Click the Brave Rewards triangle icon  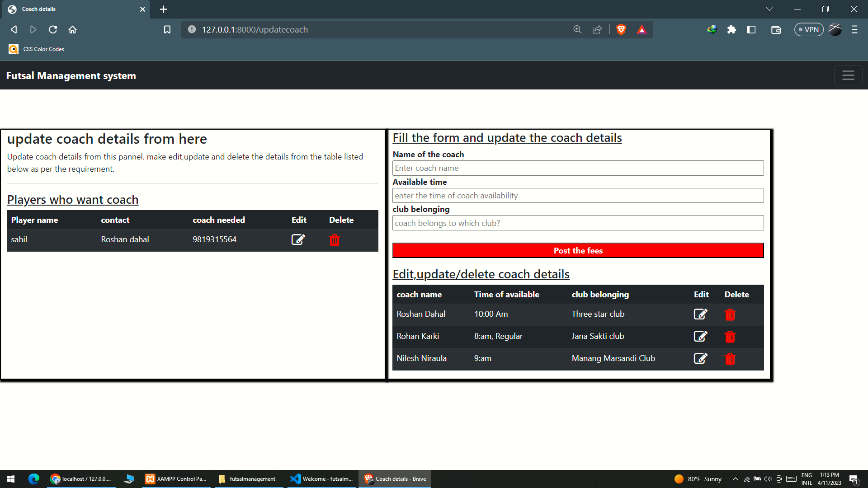[x=642, y=29]
